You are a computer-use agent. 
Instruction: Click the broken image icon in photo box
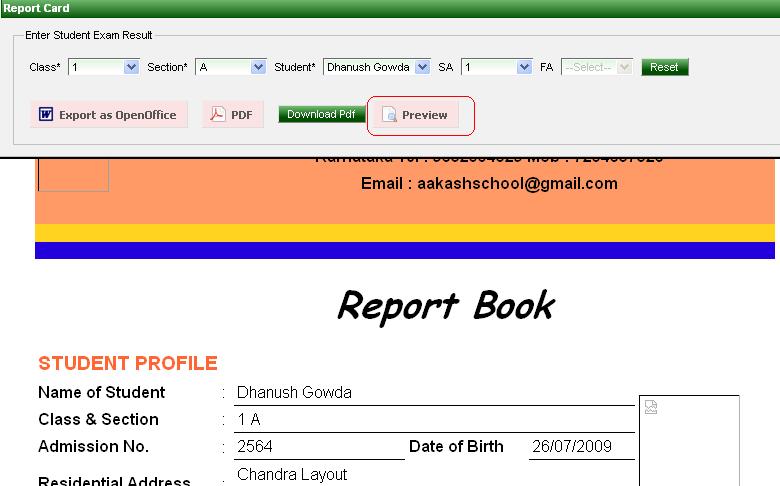click(651, 408)
